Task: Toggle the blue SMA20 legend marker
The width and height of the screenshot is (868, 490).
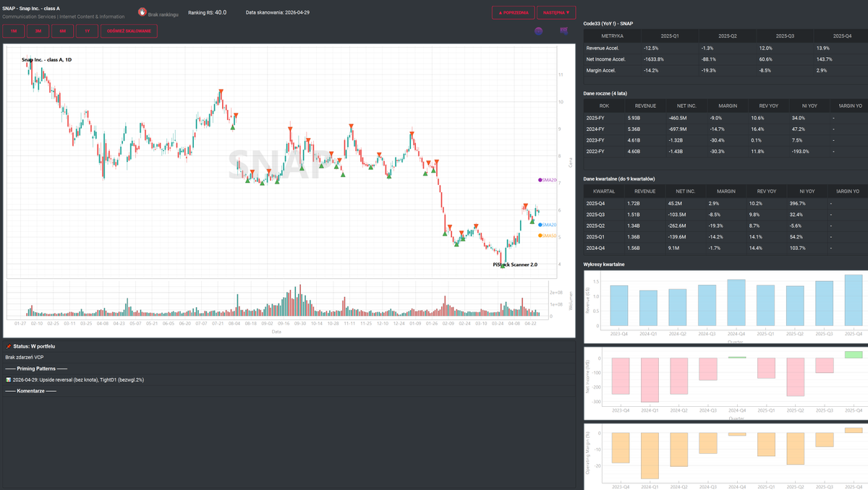Action: click(540, 225)
